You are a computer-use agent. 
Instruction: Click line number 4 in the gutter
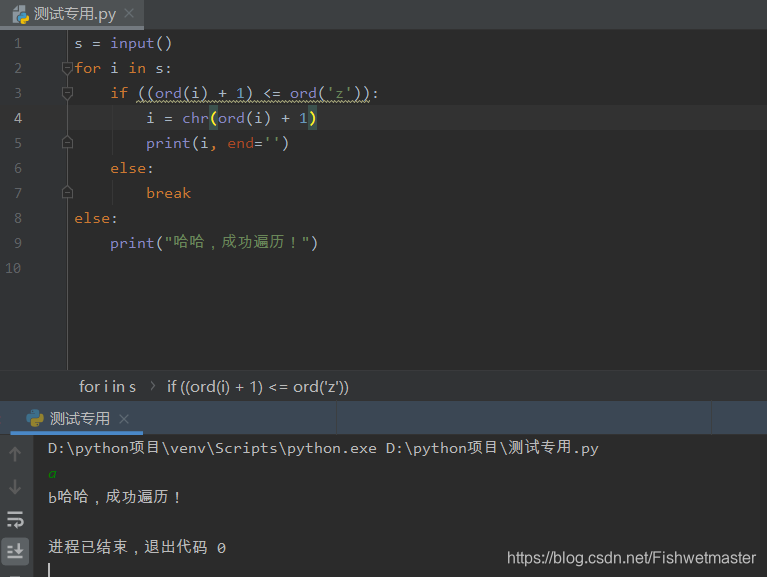18,118
